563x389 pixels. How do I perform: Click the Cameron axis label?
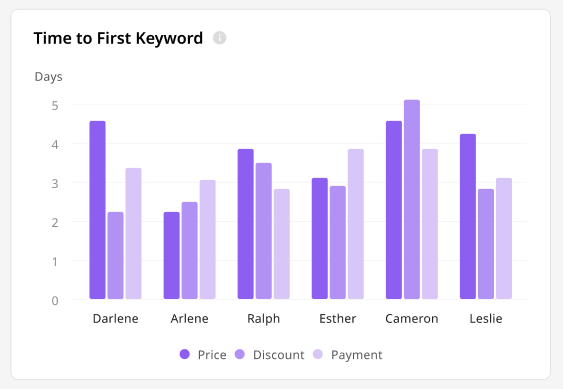point(412,319)
